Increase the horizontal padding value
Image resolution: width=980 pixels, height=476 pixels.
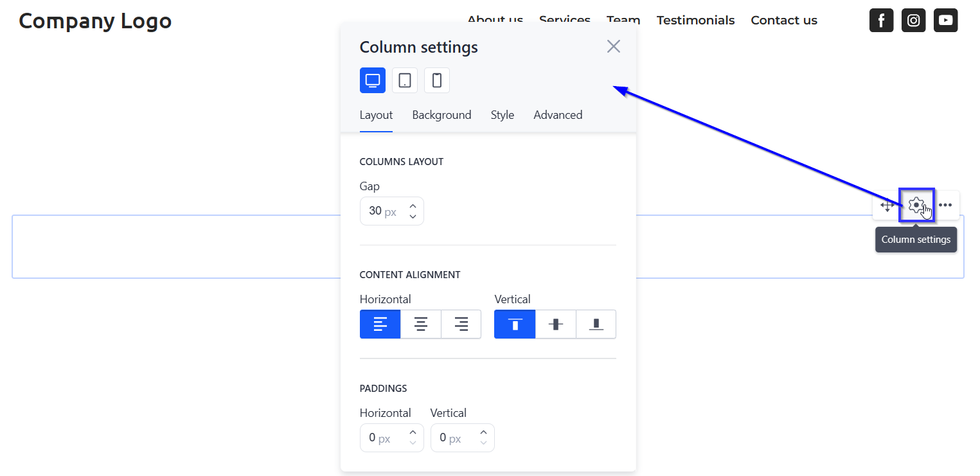(413, 432)
